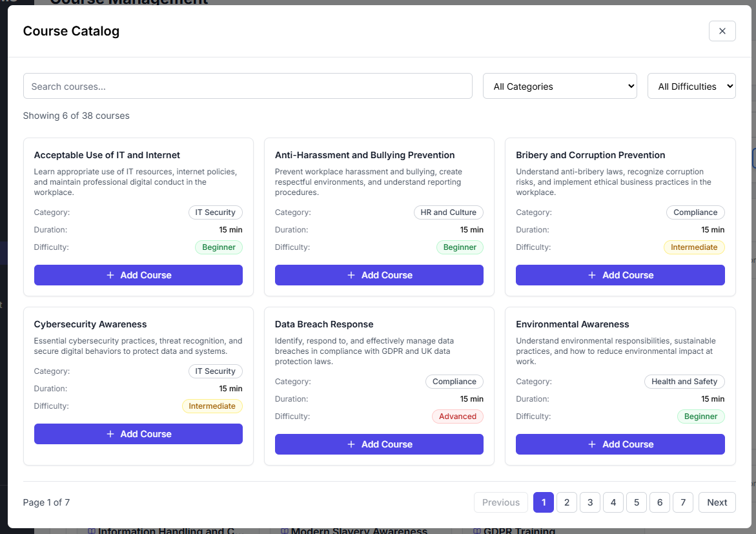Add the Acceptable Use of IT course

138,275
